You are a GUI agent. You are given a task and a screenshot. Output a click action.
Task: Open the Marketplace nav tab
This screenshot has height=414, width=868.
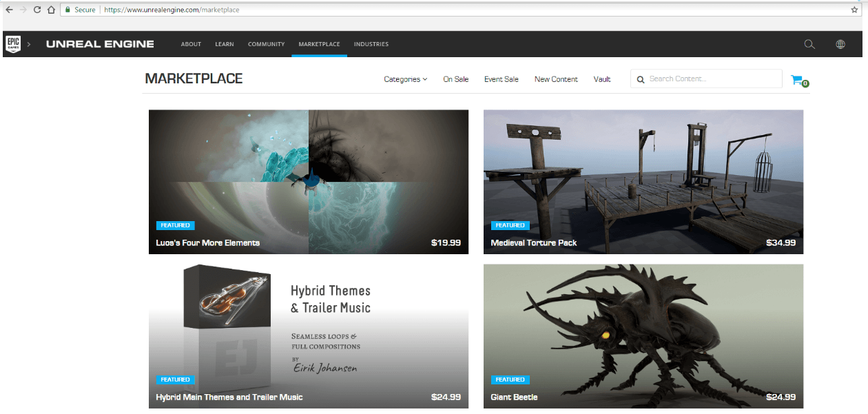point(319,44)
